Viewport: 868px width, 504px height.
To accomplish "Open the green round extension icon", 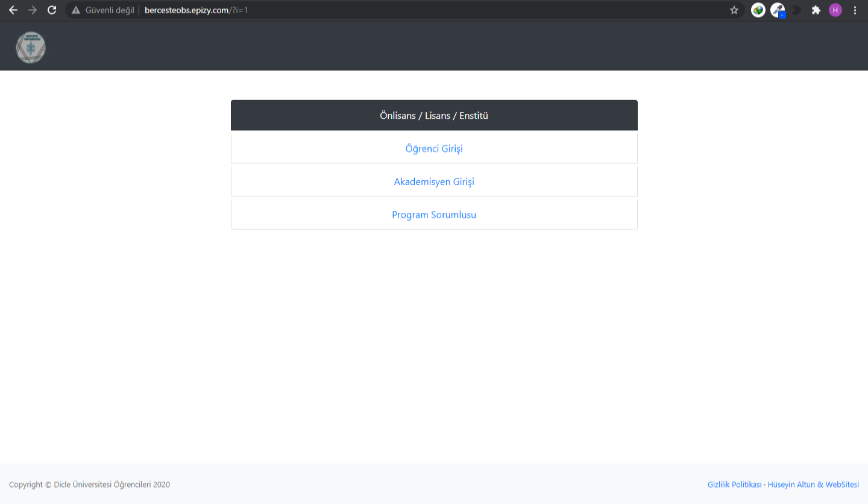I will [x=758, y=10].
